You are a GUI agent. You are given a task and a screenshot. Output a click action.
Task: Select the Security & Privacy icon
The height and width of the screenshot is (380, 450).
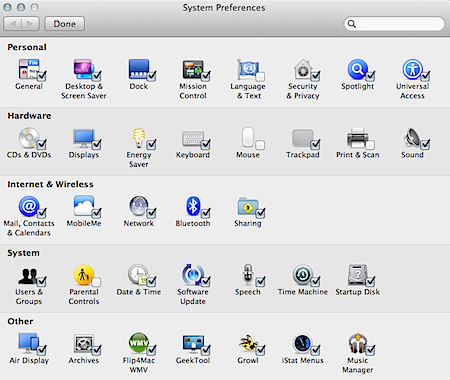point(302,69)
